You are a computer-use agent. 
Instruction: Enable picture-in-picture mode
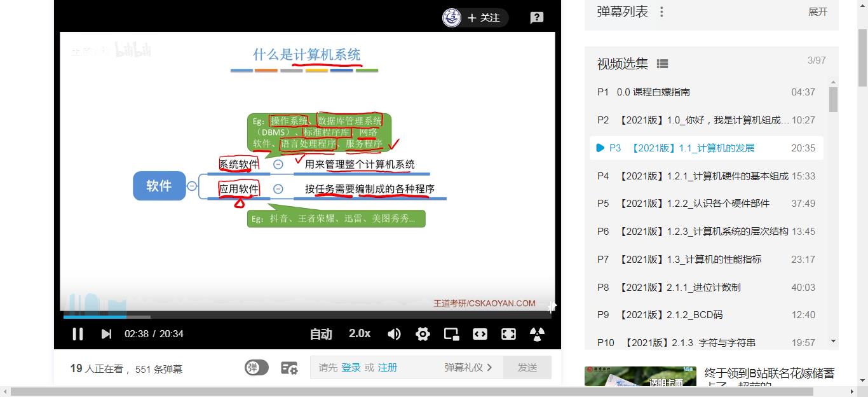coord(451,334)
